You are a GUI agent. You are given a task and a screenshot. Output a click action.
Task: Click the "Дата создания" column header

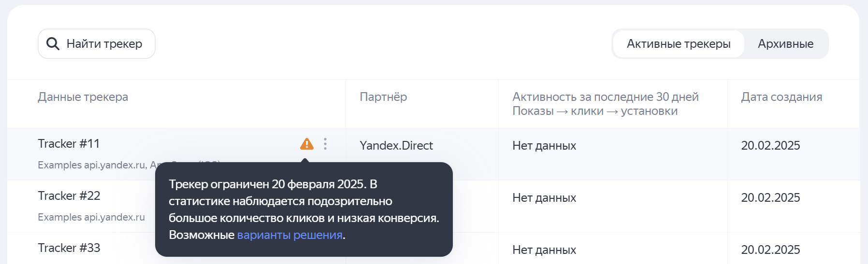(x=781, y=97)
